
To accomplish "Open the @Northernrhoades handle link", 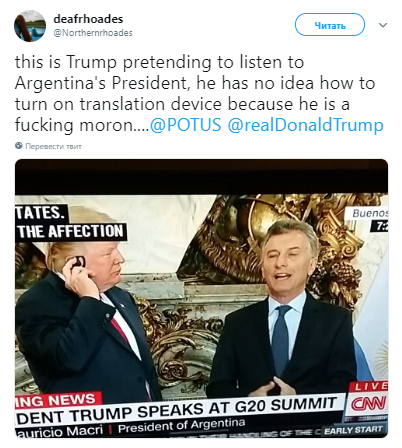I will 93,33.
